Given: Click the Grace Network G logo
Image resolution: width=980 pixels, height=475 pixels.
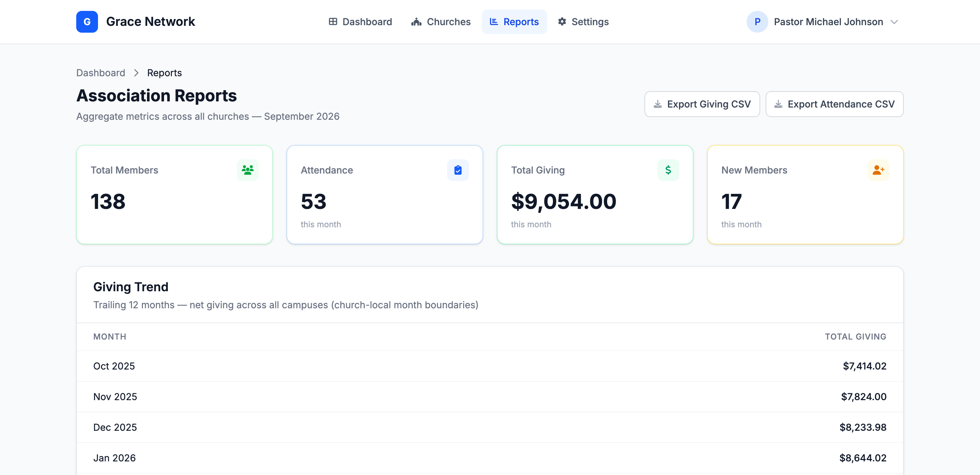Looking at the screenshot, I should tap(87, 22).
